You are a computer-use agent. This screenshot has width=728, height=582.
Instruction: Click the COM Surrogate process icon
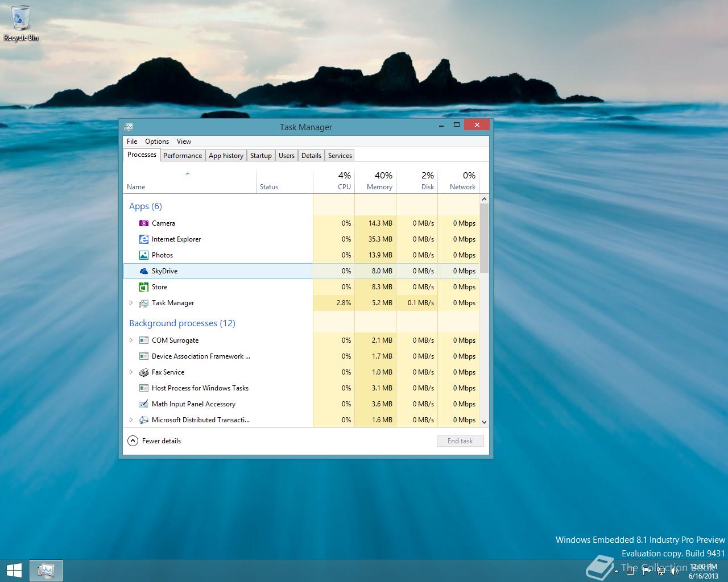click(144, 340)
